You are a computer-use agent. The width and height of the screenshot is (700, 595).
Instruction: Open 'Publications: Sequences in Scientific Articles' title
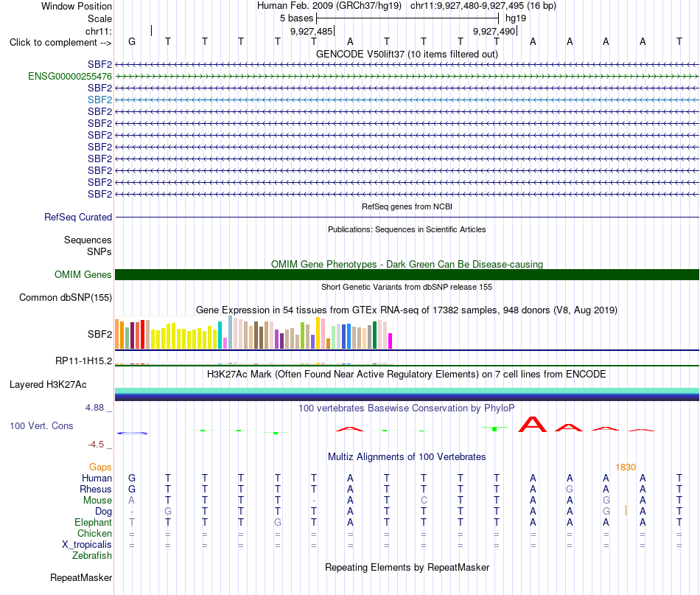407,229
